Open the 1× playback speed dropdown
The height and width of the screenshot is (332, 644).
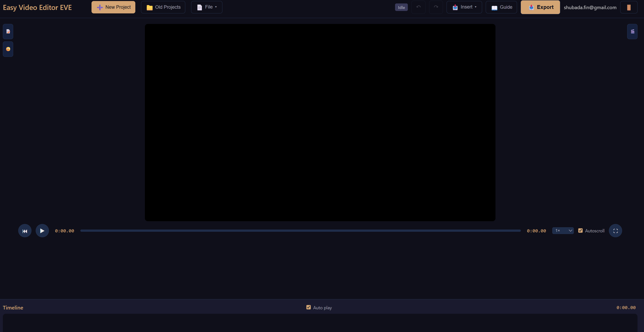coord(563,231)
